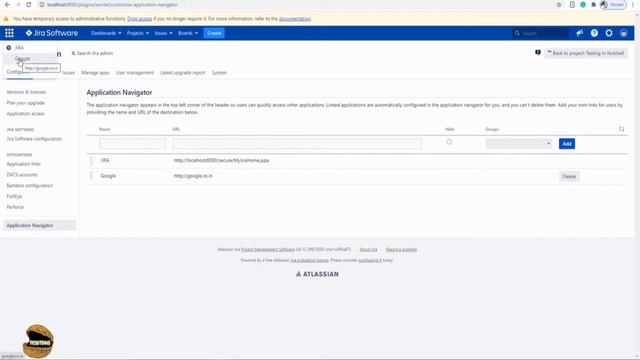Open the user profile avatar
This screenshot has width=640, height=360.
pyautogui.click(x=624, y=33)
